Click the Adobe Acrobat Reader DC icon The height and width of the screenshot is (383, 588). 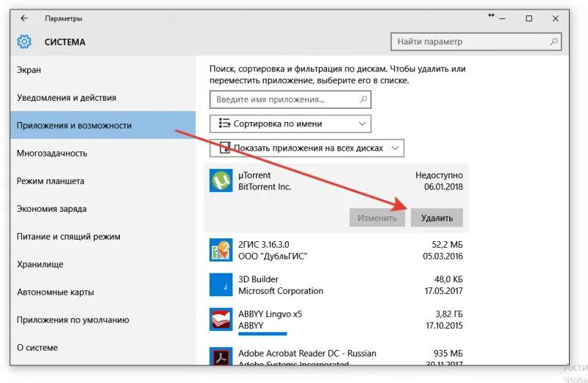click(221, 357)
